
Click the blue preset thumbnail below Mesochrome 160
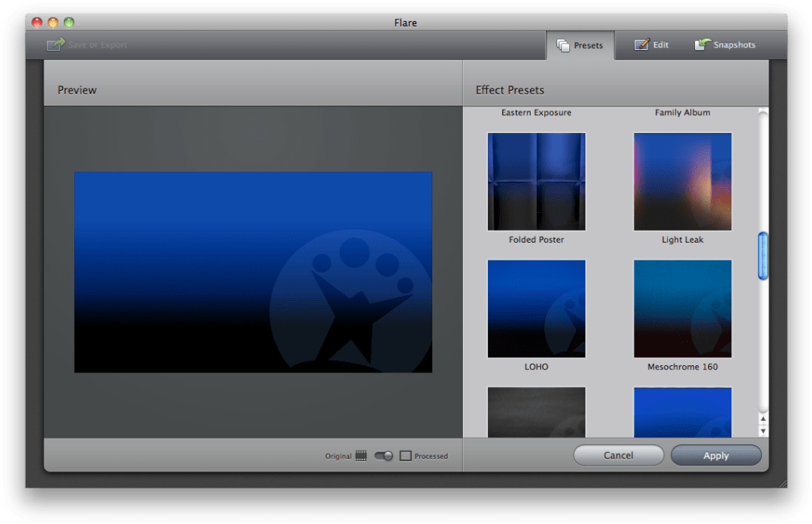tap(682, 412)
